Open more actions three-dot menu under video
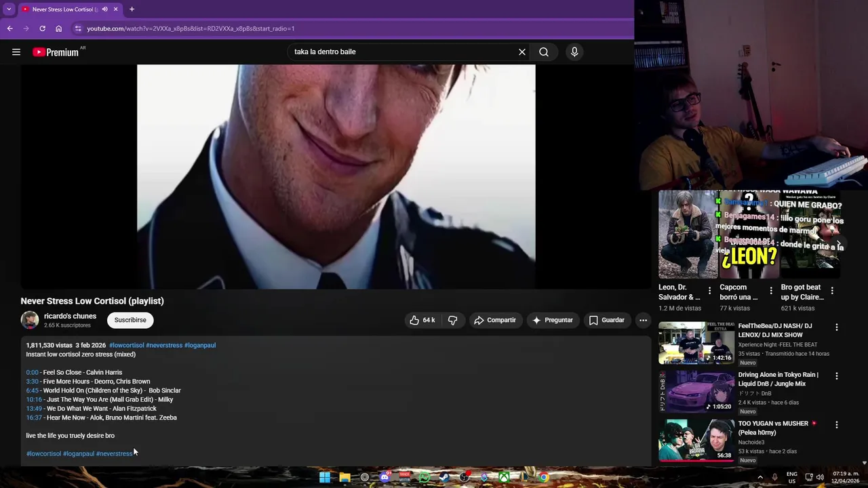Screen dimensions: 868x488 (643, 320)
